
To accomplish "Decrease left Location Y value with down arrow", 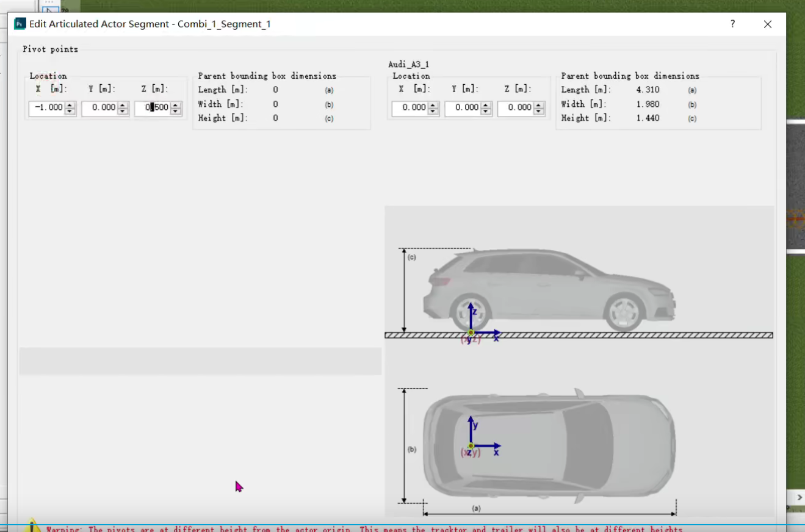I will [123, 112].
